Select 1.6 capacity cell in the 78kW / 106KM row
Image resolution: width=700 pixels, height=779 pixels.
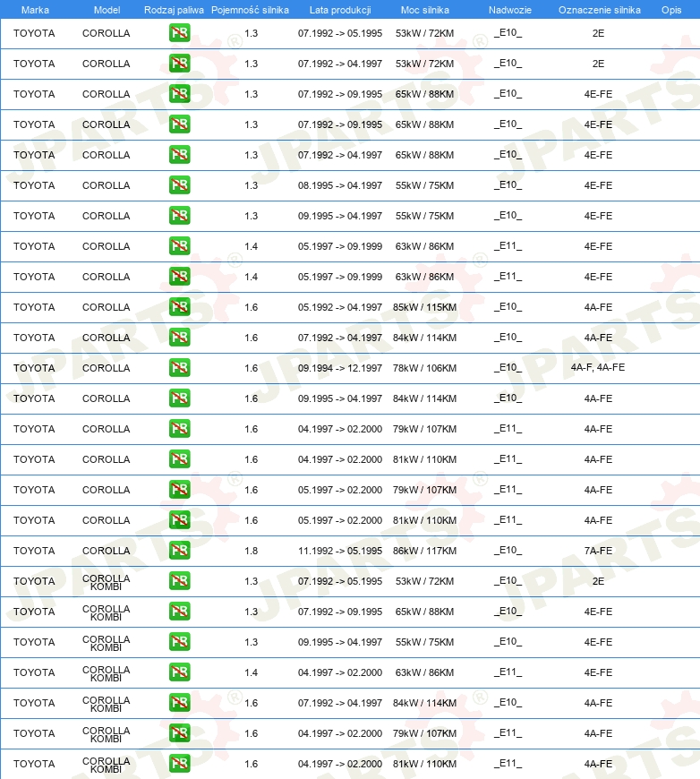click(x=251, y=368)
